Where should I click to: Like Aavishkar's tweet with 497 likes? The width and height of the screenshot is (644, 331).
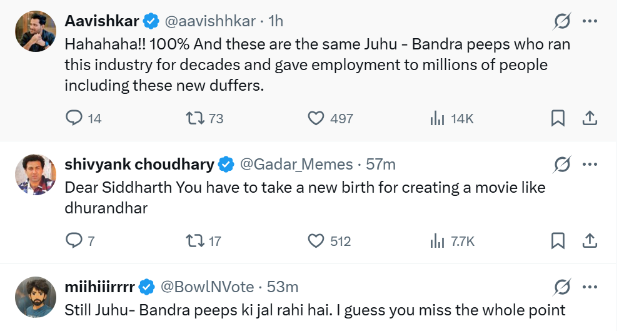click(x=316, y=118)
